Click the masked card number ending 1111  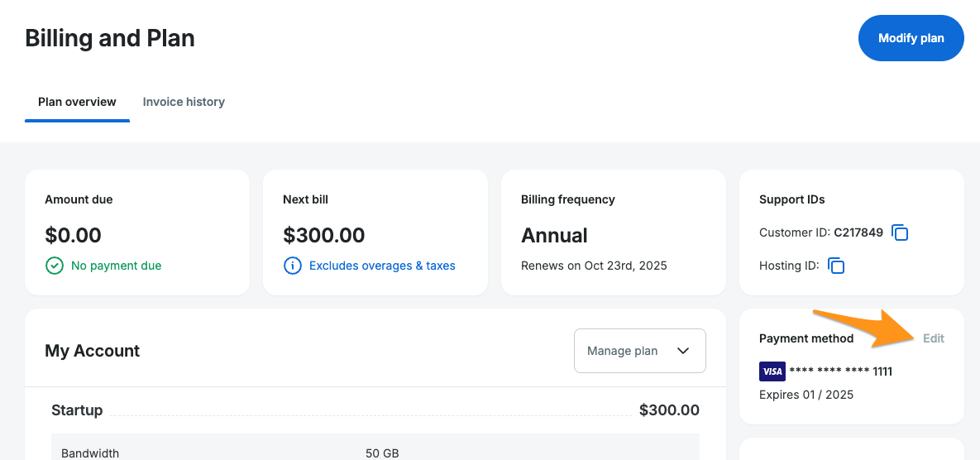[x=840, y=371]
